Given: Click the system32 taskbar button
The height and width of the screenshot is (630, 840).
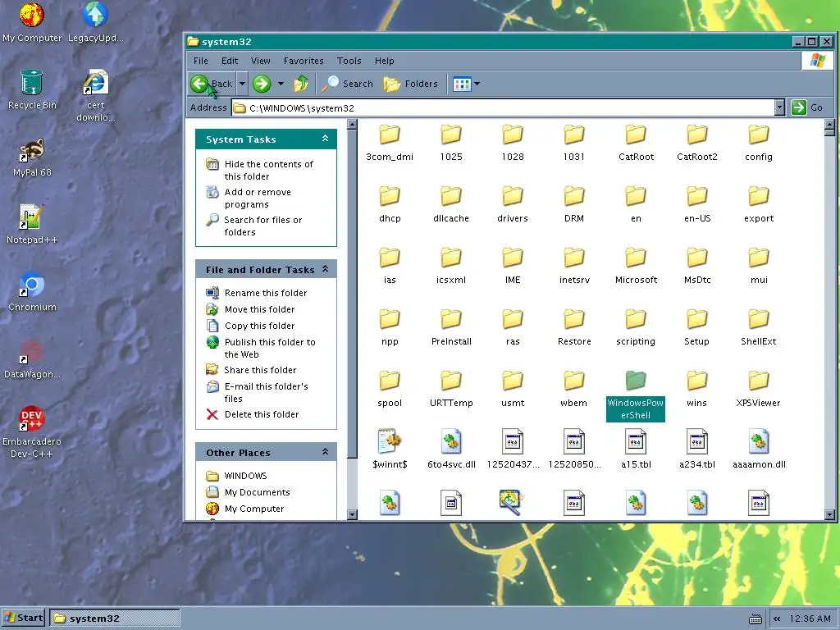Looking at the screenshot, I should click(x=115, y=618).
